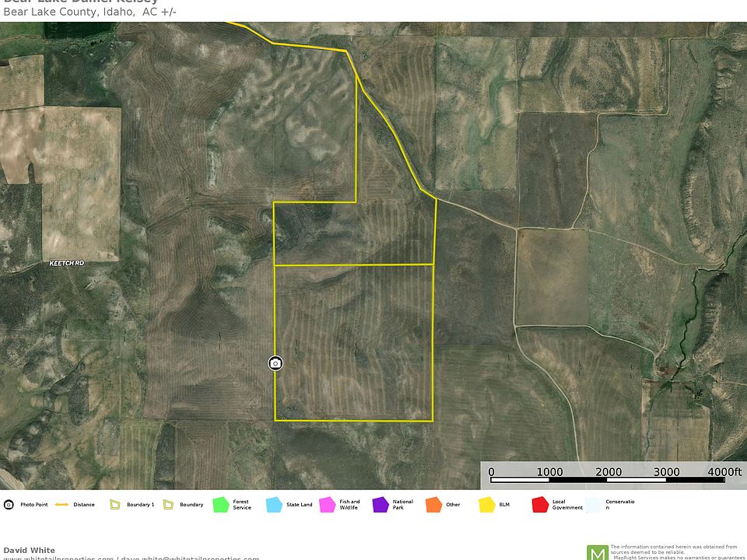The height and width of the screenshot is (560, 747).
Task: Click the MapRight information disclaimer text
Action: pos(677,552)
